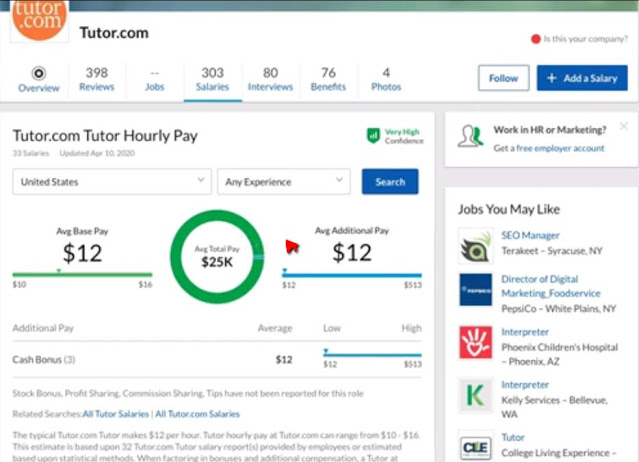Open the 4 Photos tab
Screen dimensions: 639x462
point(386,79)
